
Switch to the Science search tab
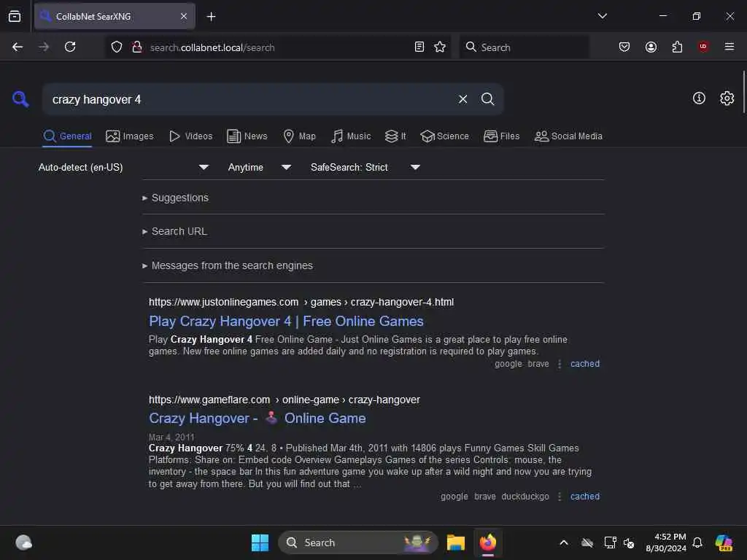click(x=445, y=136)
